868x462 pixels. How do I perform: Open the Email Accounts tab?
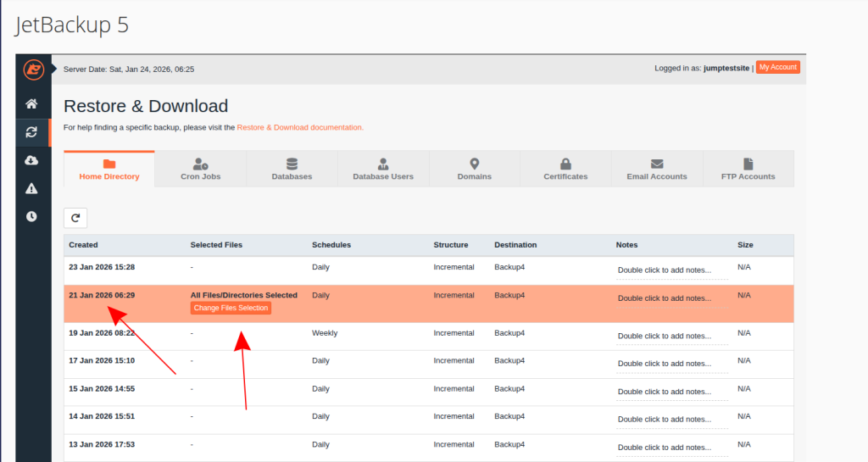pos(657,169)
